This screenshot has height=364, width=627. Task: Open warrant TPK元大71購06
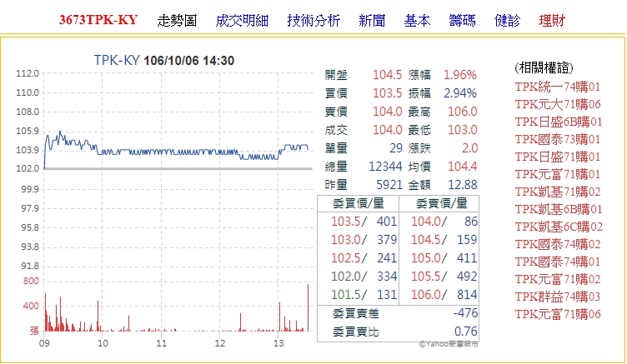click(558, 104)
